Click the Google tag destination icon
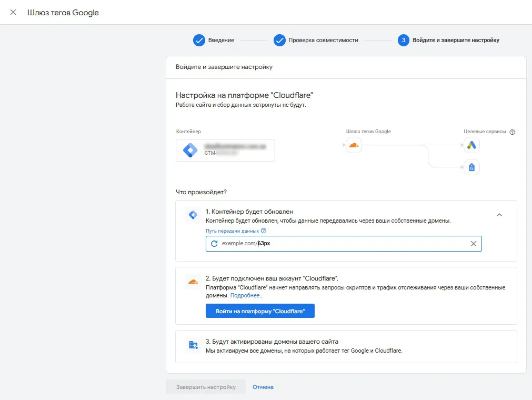 click(x=471, y=167)
